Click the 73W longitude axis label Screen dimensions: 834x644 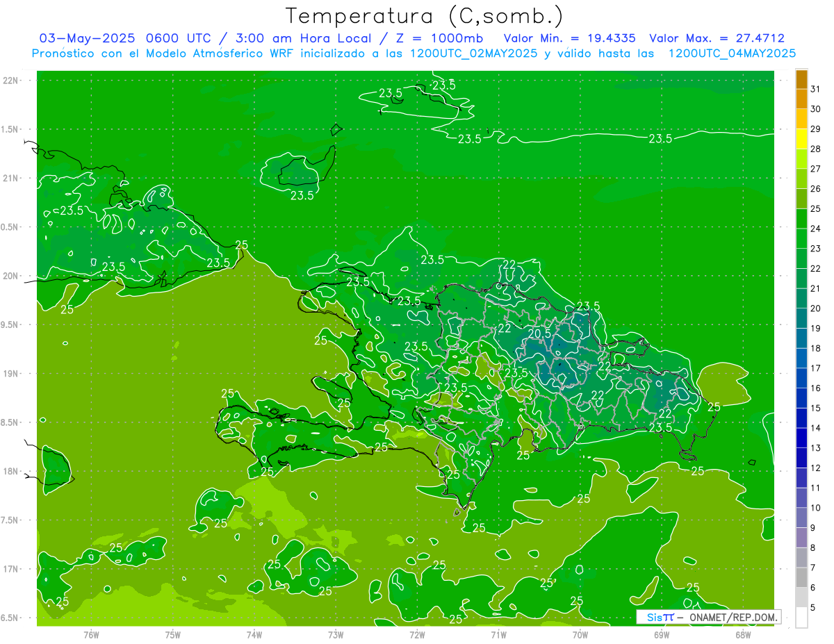(x=336, y=634)
